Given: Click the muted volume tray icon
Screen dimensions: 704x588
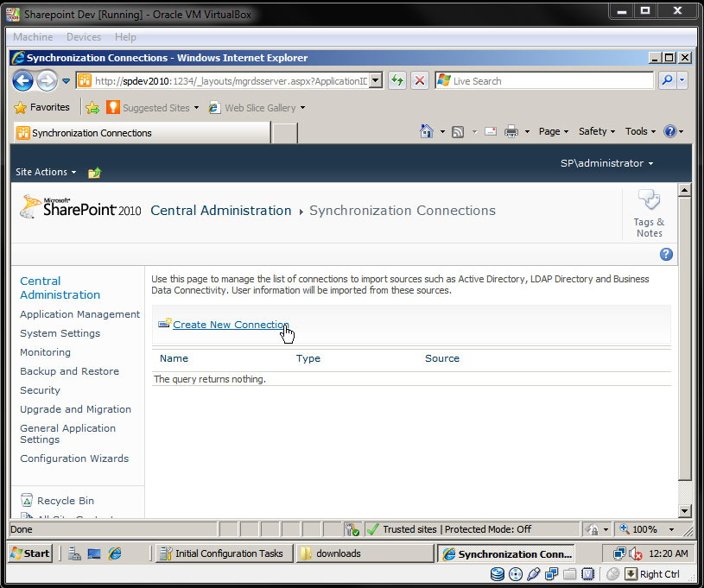Looking at the screenshot, I should 635,553.
